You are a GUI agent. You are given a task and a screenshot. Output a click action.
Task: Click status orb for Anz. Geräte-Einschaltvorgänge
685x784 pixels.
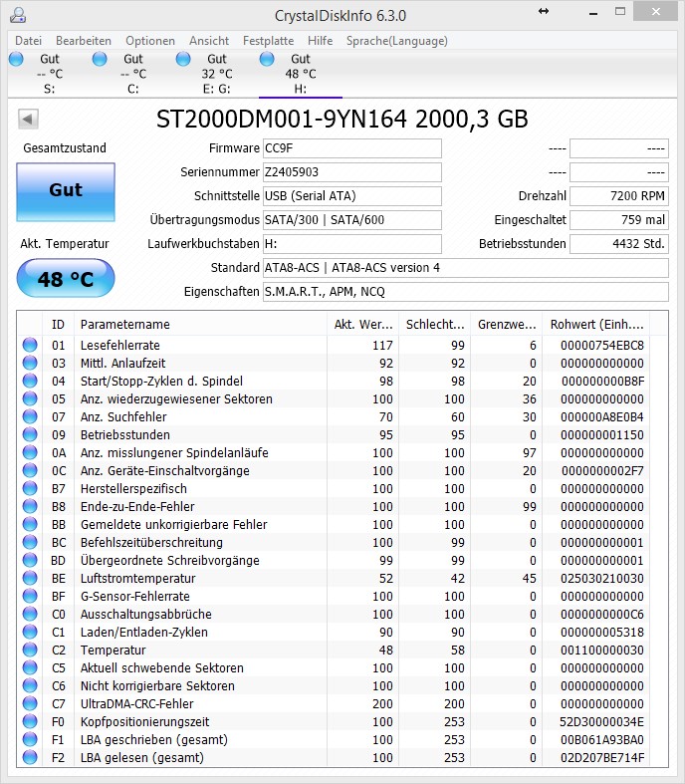pos(30,470)
